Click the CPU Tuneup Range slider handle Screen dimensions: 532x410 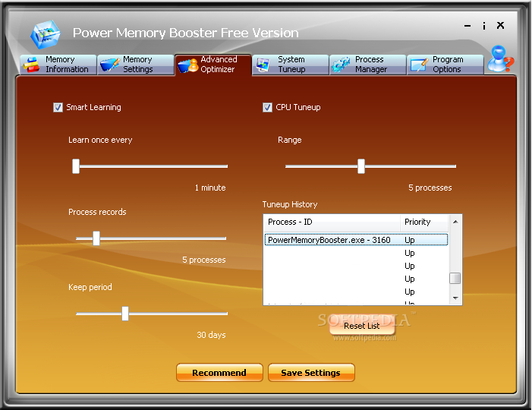click(361, 166)
